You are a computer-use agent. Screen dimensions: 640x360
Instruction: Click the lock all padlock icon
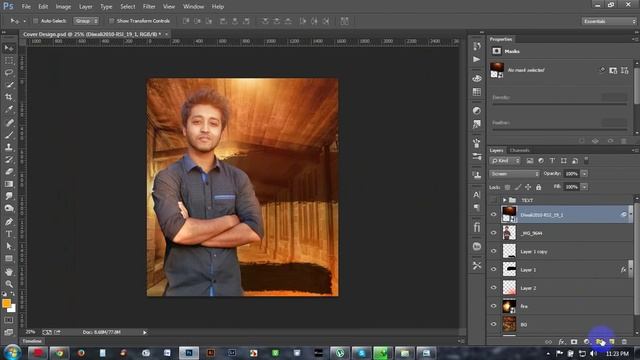pyautogui.click(x=538, y=187)
